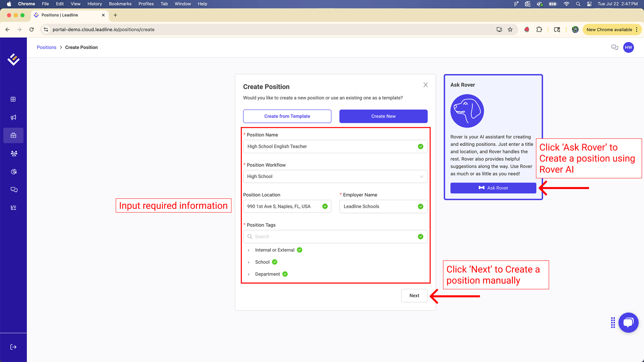The width and height of the screenshot is (644, 362).
Task: Click the Ask Rover button
Action: coord(493,188)
